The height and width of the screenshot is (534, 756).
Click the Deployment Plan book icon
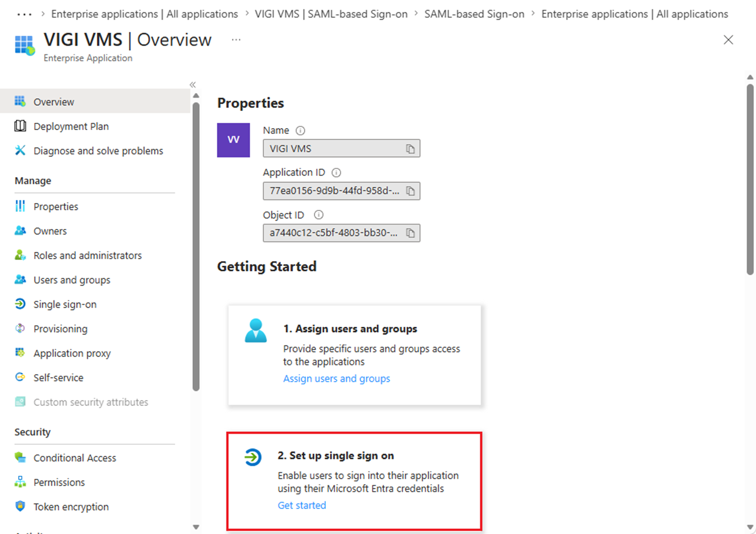tap(20, 126)
